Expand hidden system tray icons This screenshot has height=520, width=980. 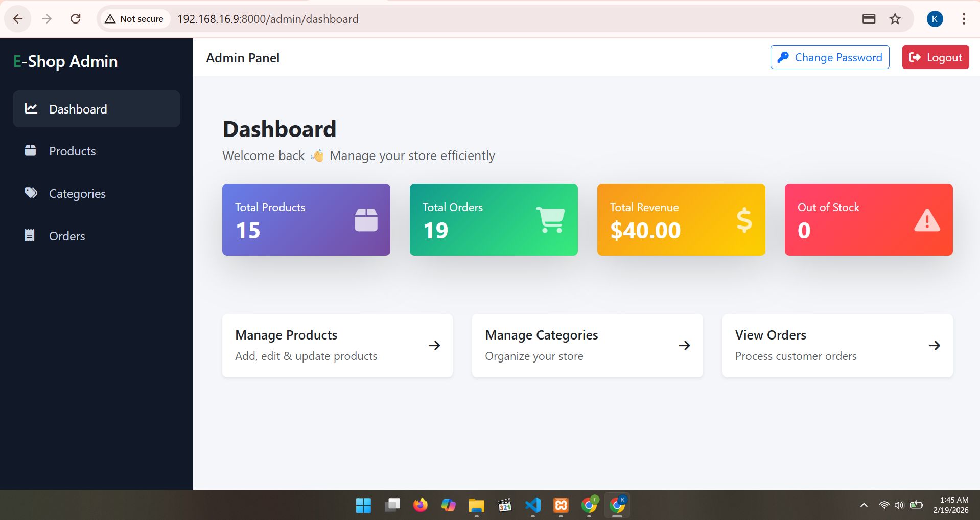(864, 505)
